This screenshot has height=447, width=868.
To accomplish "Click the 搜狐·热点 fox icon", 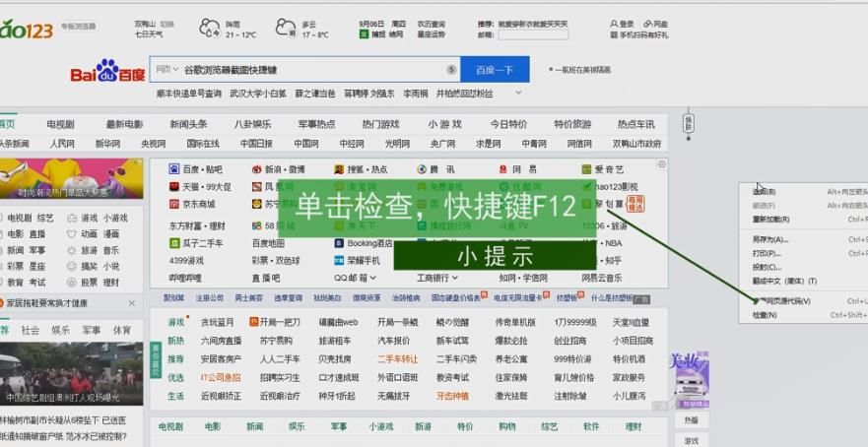I will [x=339, y=169].
